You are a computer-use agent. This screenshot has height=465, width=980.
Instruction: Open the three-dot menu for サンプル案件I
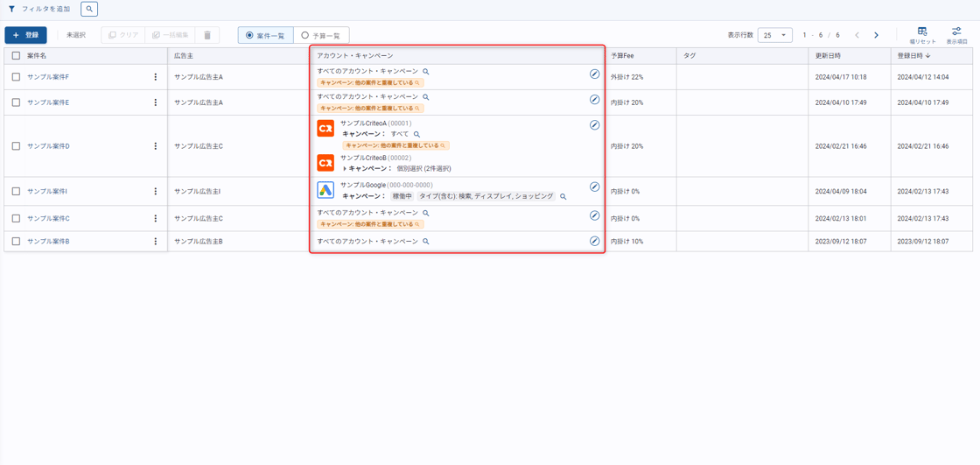tap(156, 191)
